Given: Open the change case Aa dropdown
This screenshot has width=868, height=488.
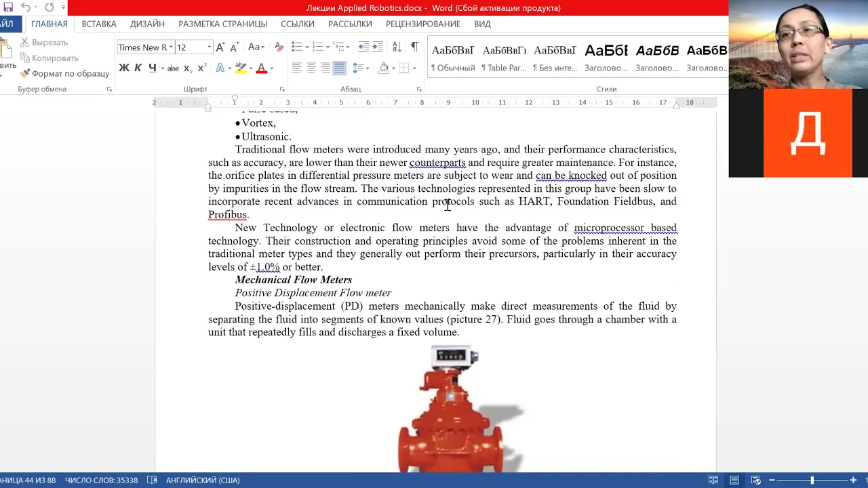Looking at the screenshot, I should [256, 47].
